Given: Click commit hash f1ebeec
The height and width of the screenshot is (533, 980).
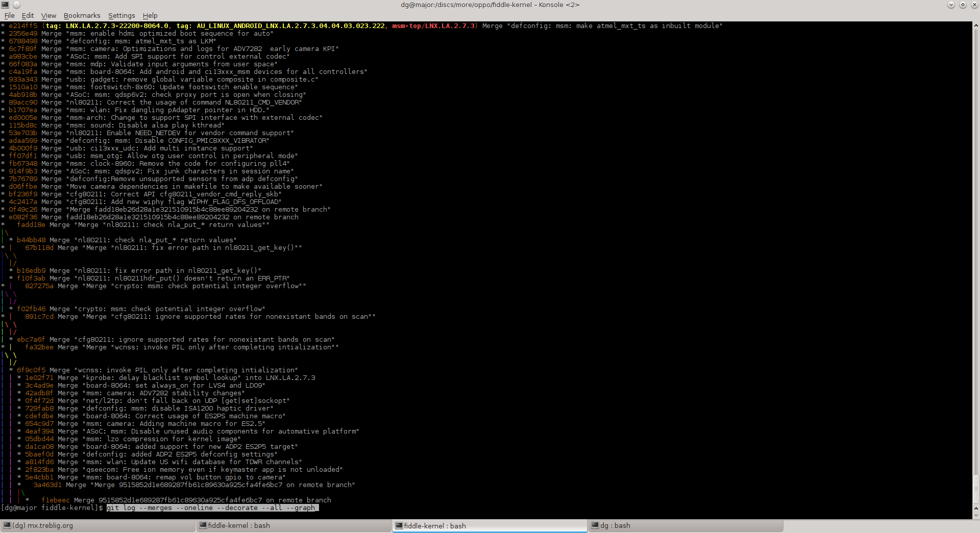Looking at the screenshot, I should pos(56,500).
